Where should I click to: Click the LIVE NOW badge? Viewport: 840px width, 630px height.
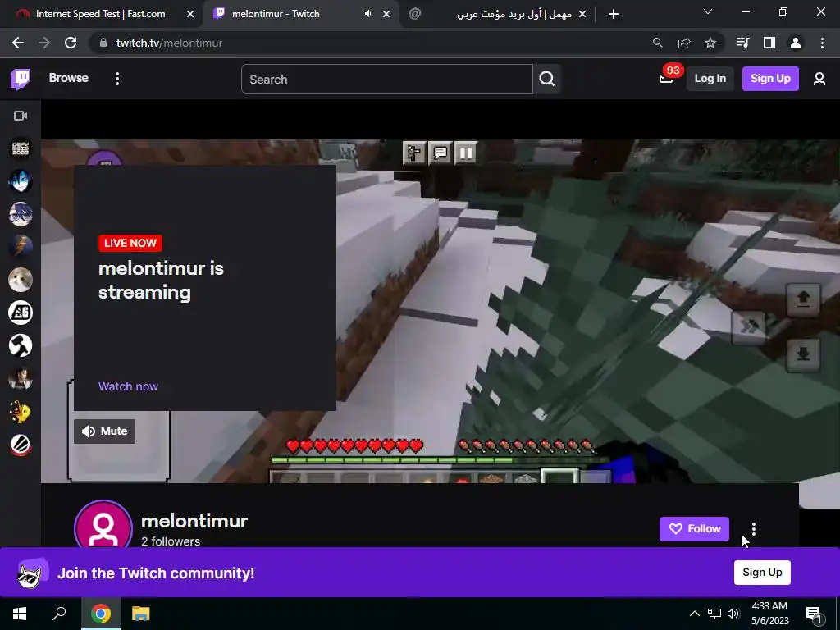coord(130,243)
